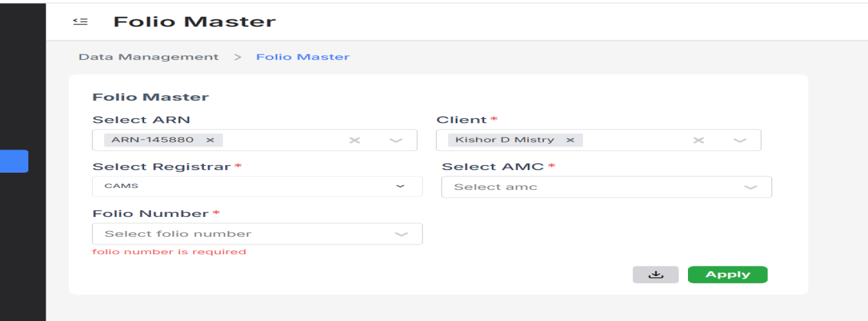Open the Select Registrar CAMS dropdown

point(257,186)
